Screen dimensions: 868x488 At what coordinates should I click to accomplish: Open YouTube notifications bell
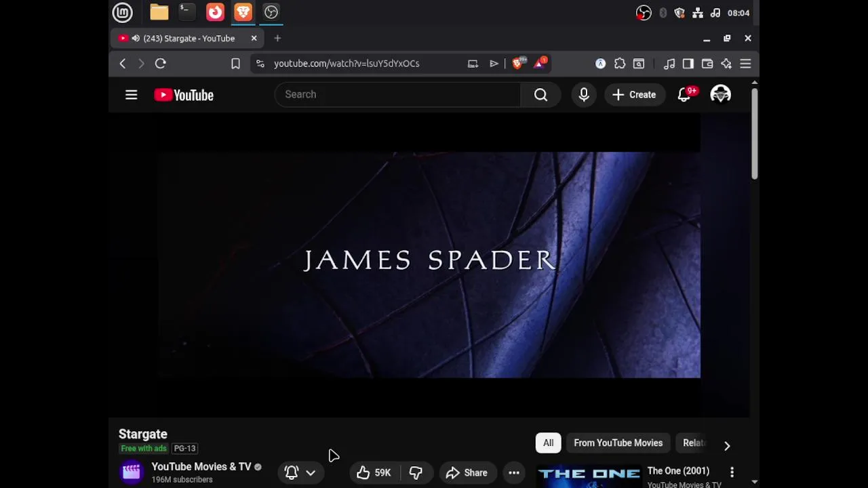coord(684,95)
